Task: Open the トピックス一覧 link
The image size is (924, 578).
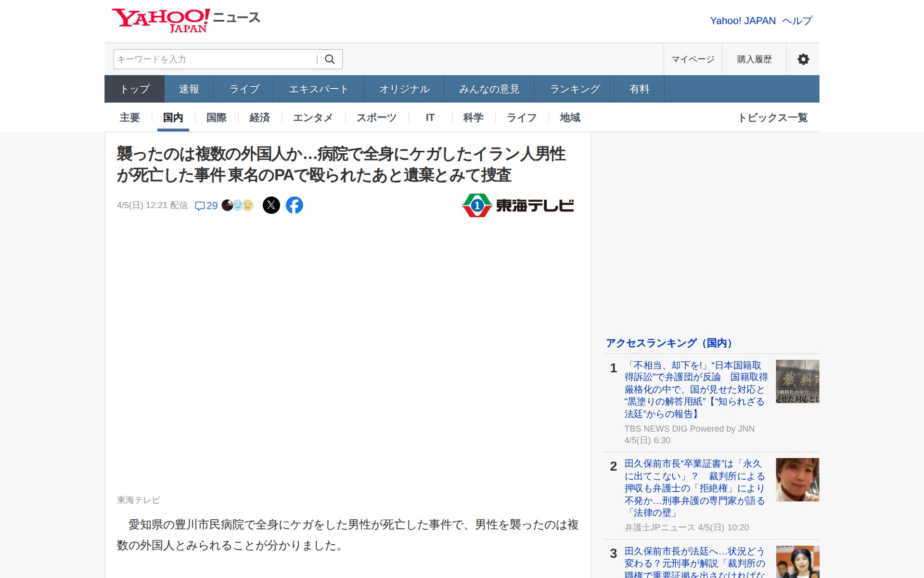Action: click(x=774, y=118)
